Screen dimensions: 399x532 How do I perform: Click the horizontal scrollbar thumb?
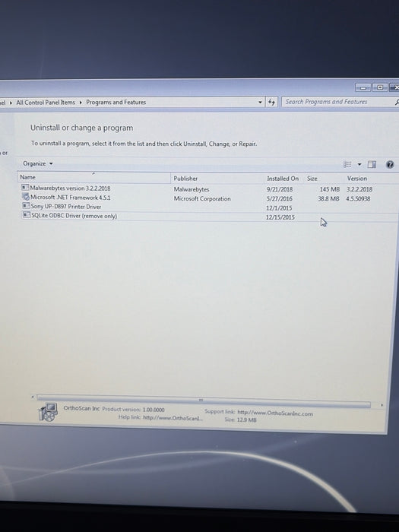(204, 401)
